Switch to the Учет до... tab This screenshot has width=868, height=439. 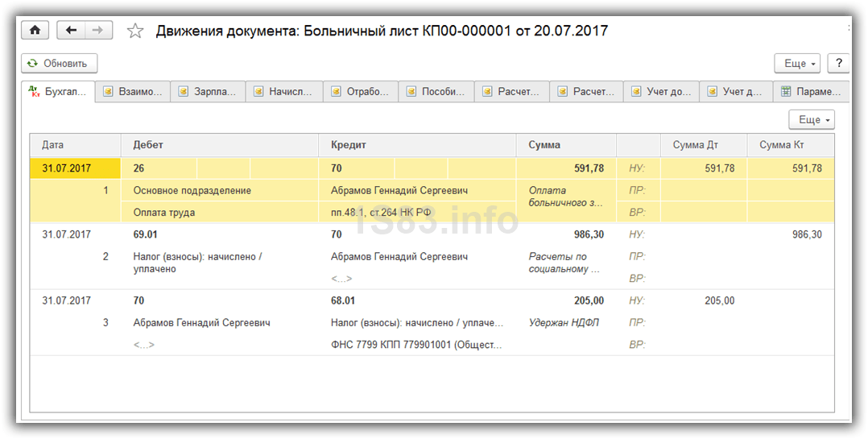pos(662,92)
